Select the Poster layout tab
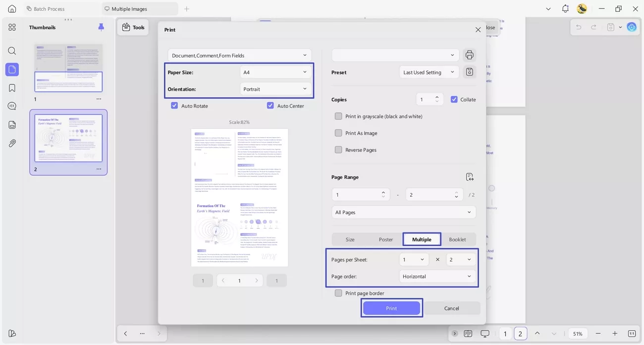This screenshot has width=644, height=345. [385, 239]
